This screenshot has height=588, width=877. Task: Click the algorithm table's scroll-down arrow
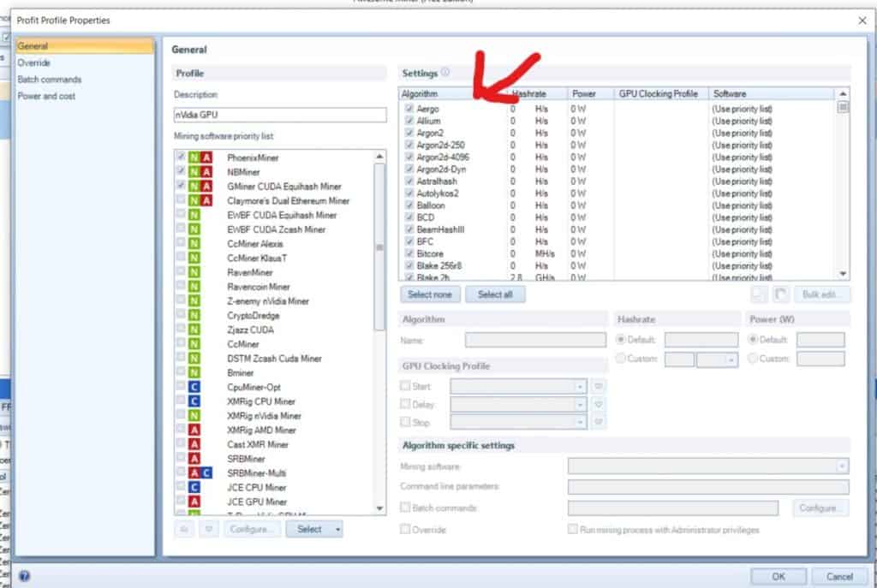[843, 273]
